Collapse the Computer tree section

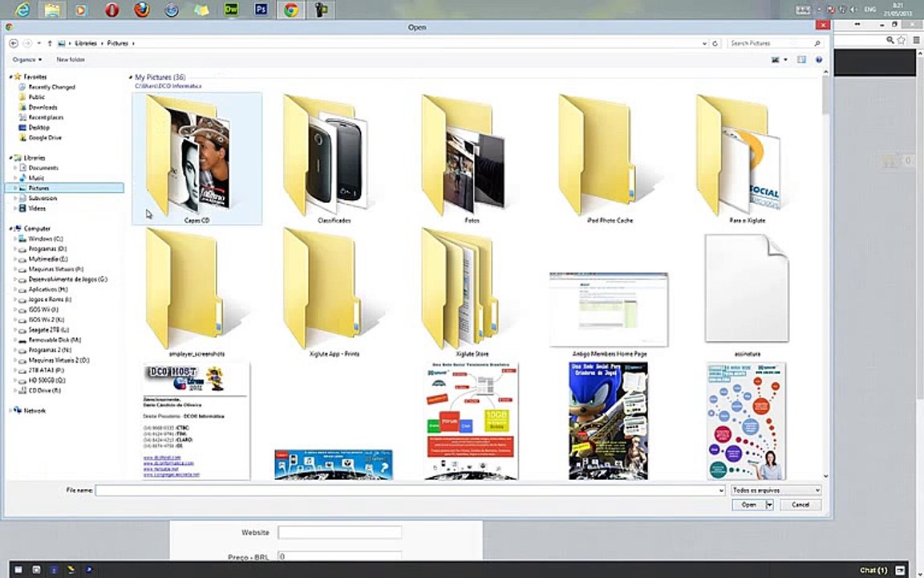pos(10,229)
